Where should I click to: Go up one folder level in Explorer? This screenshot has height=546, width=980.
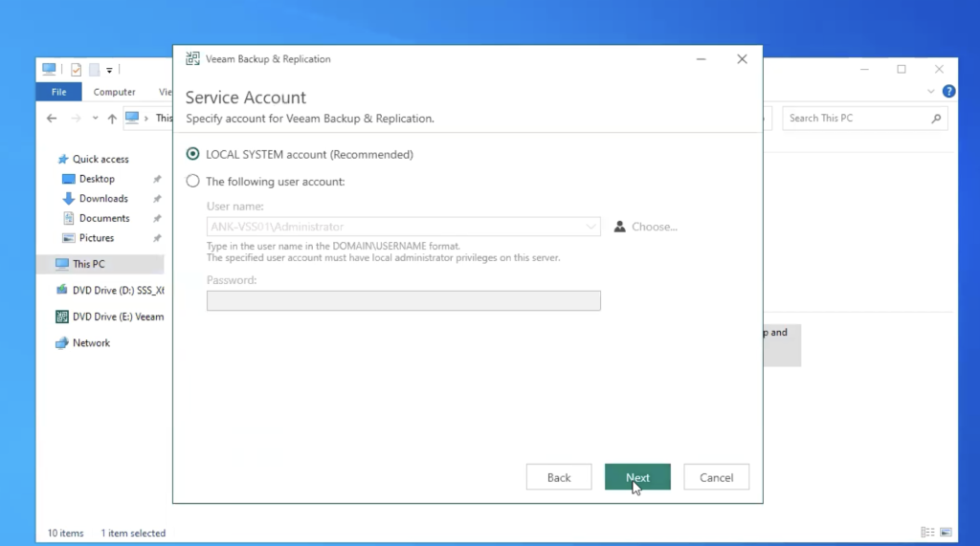[x=112, y=118]
